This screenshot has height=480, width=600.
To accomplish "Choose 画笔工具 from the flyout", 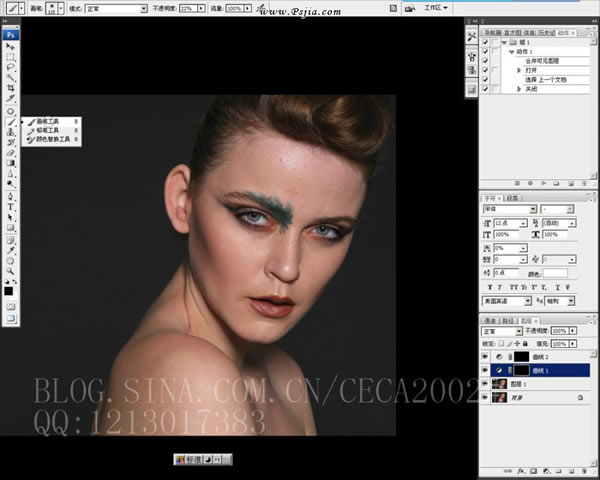I will tap(51, 121).
